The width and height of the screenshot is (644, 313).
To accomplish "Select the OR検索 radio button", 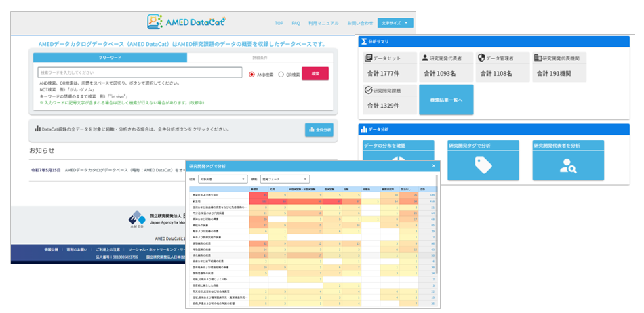I will pyautogui.click(x=281, y=75).
